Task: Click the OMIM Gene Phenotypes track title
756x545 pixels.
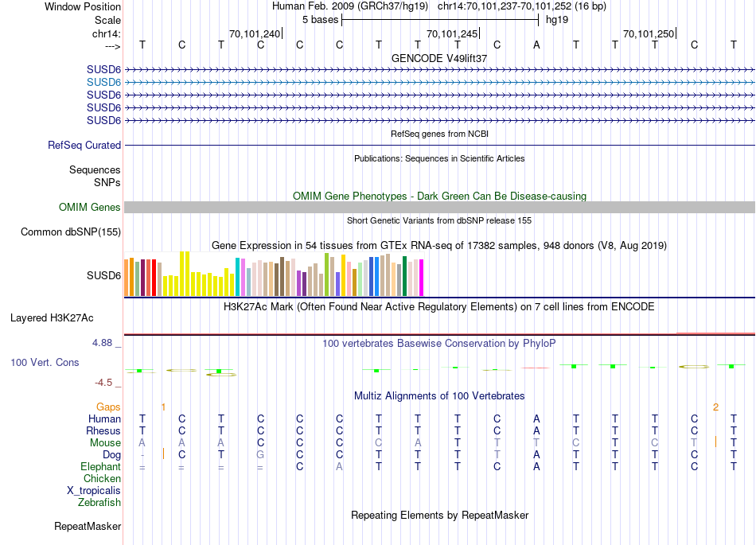Action: pos(440,197)
